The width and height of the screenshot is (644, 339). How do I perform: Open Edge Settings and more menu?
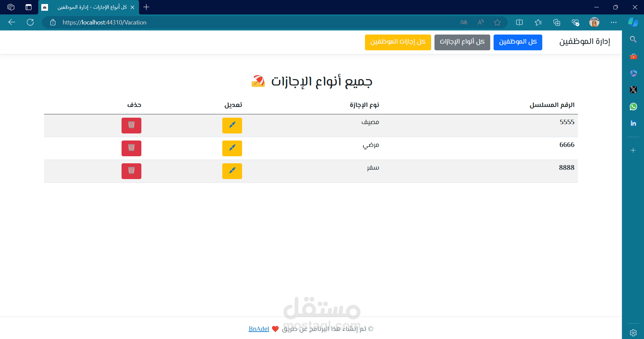coord(614,22)
